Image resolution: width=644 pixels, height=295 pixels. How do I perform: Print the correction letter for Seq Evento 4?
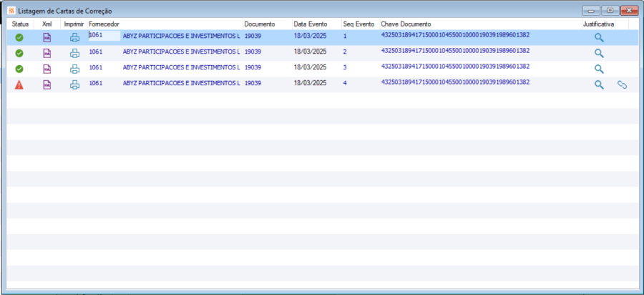click(x=74, y=85)
